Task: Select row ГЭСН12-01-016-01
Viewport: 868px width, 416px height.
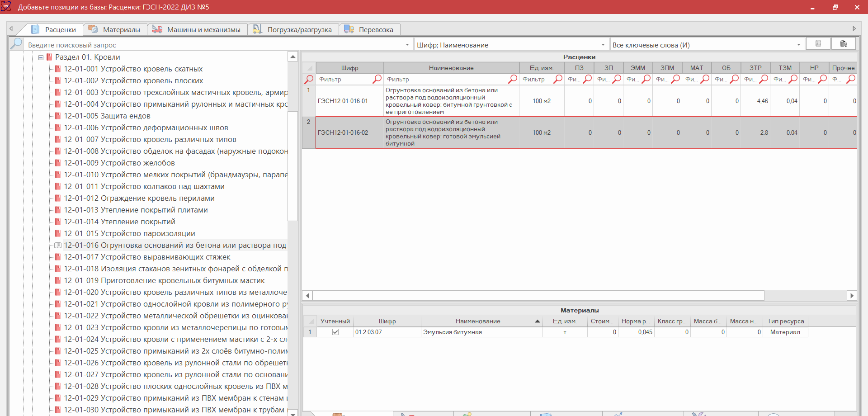Action: 580,101
